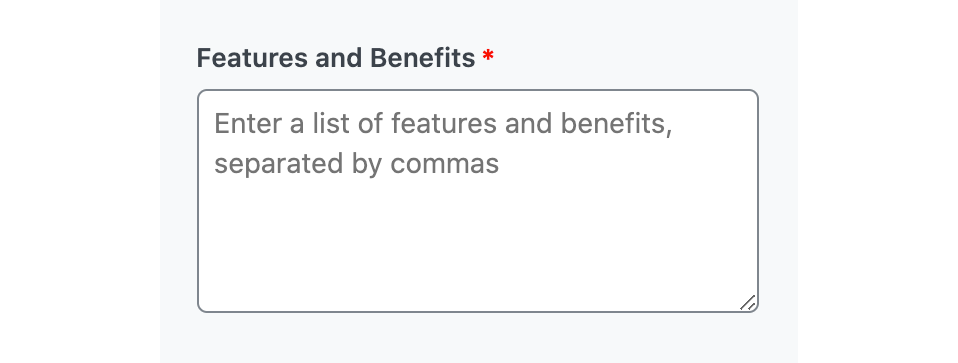The height and width of the screenshot is (363, 958).
Task: Activate the required features input box
Action: (478, 201)
